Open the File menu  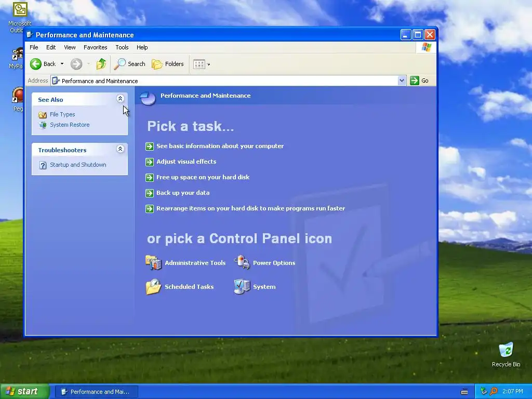34,47
